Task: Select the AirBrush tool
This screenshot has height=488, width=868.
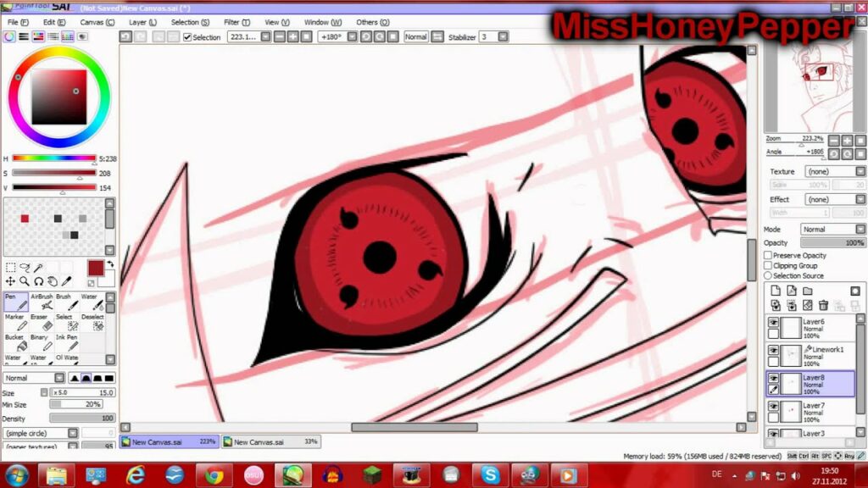Action: click(42, 302)
